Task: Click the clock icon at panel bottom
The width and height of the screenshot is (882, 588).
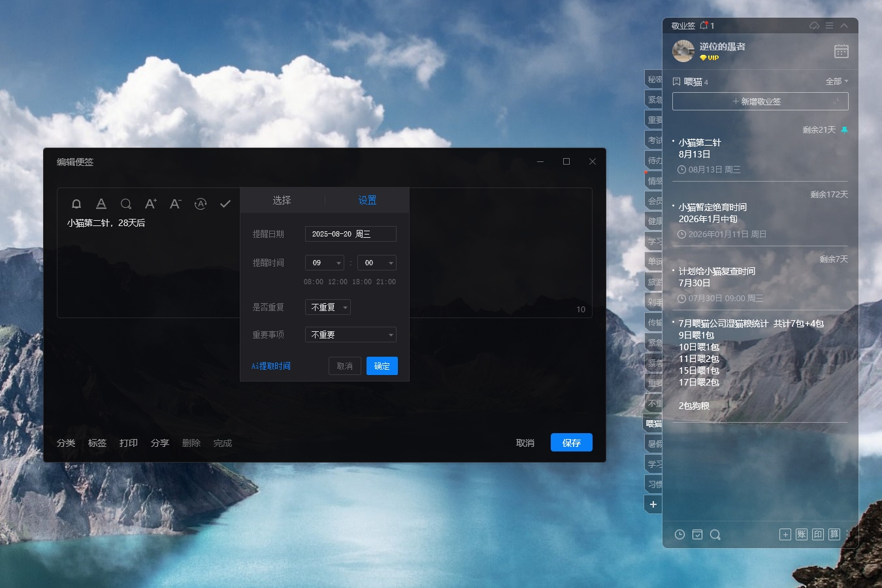Action: pyautogui.click(x=679, y=534)
